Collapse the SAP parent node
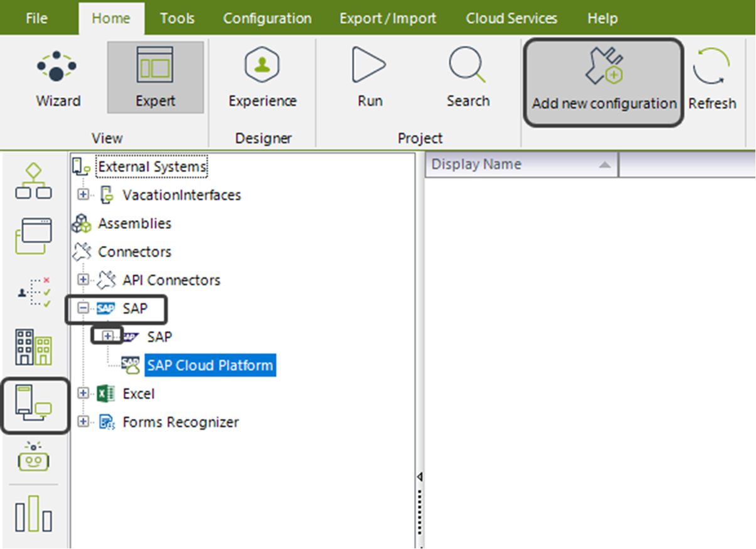756x549 pixels. 83,309
